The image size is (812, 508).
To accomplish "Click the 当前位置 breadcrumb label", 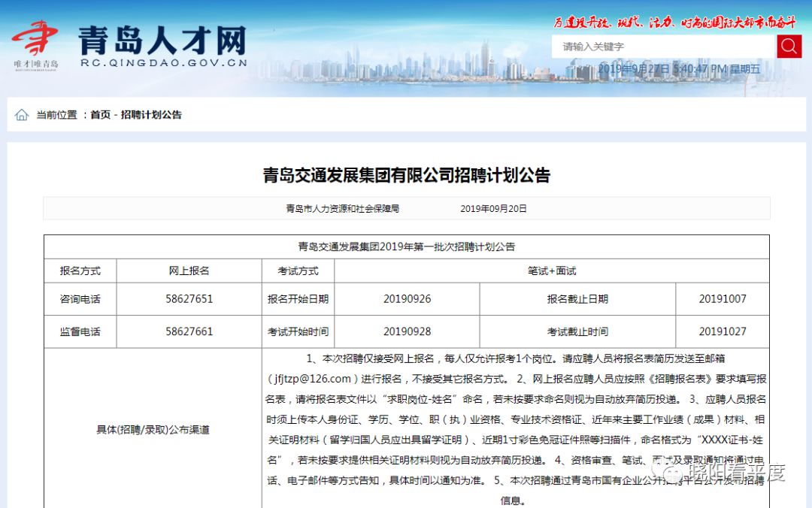I will (56, 115).
